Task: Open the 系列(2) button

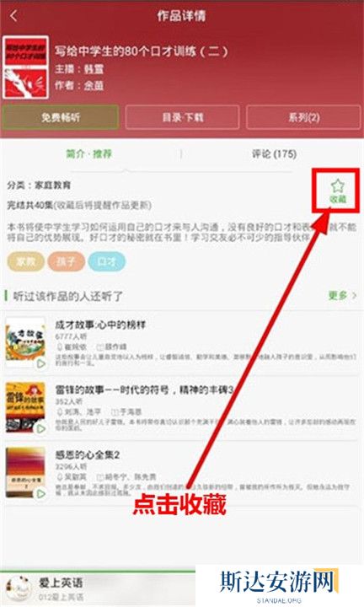Action: coord(303,117)
